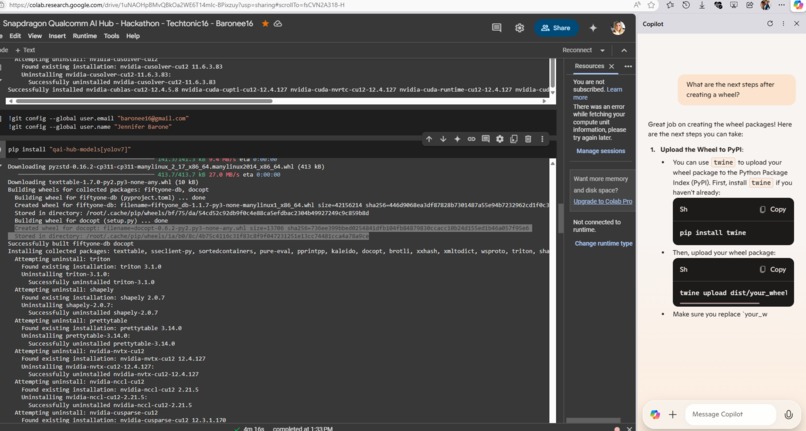Add a comment on the cell
The width and height of the screenshot is (806, 431).
click(485, 139)
